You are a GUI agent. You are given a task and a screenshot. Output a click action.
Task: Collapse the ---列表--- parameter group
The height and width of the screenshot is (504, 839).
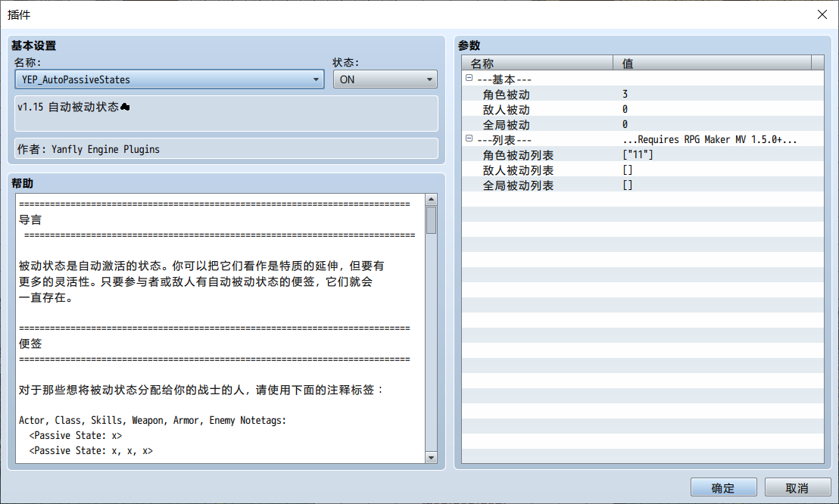click(x=469, y=138)
